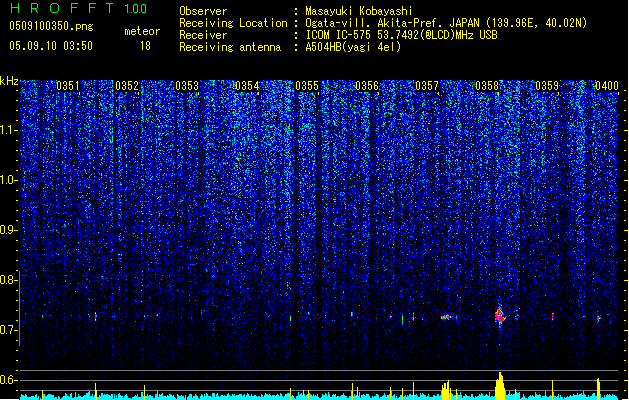Click observer name Masayuki Kobayashi
Viewport: 629px width, 400px height.
click(x=359, y=11)
